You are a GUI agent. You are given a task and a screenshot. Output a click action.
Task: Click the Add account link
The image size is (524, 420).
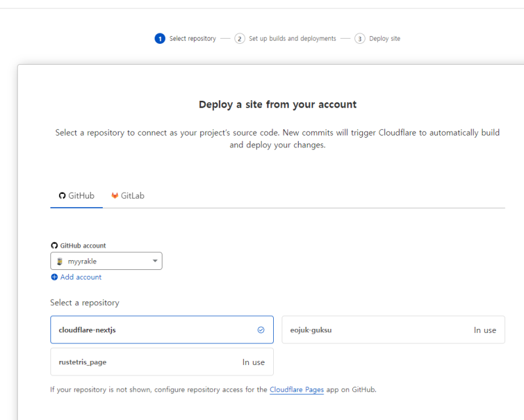(81, 277)
